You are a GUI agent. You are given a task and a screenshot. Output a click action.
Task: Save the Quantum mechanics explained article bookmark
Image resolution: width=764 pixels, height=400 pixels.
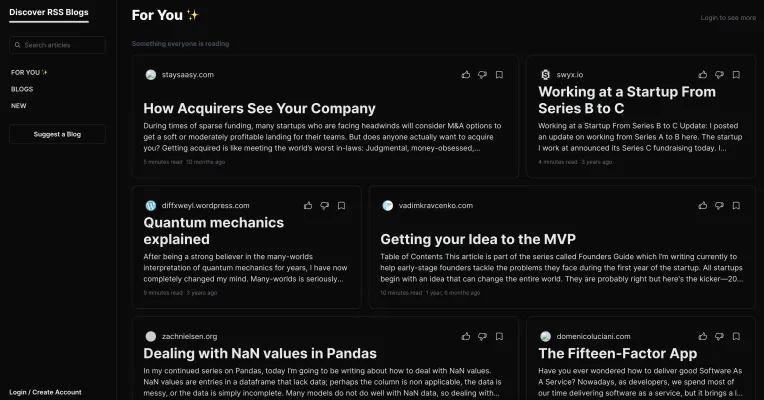point(341,206)
